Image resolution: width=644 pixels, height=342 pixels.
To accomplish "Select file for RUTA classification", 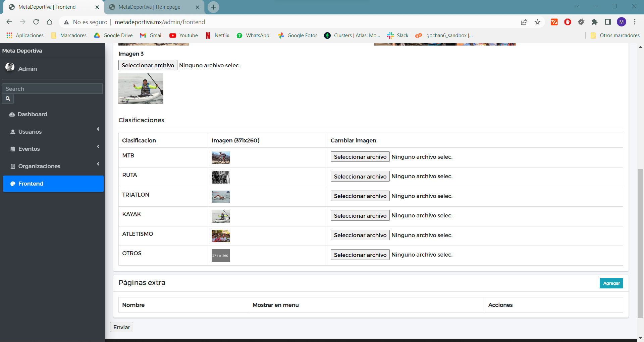I will [360, 176].
